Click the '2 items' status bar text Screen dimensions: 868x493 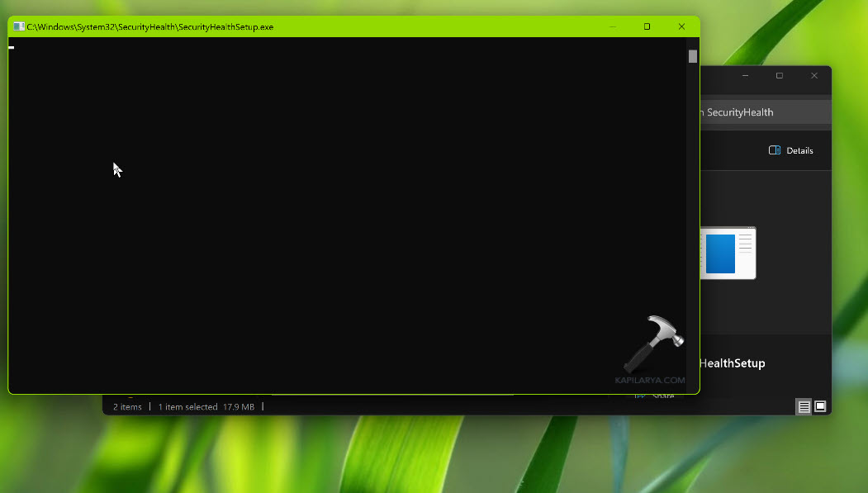click(x=127, y=406)
